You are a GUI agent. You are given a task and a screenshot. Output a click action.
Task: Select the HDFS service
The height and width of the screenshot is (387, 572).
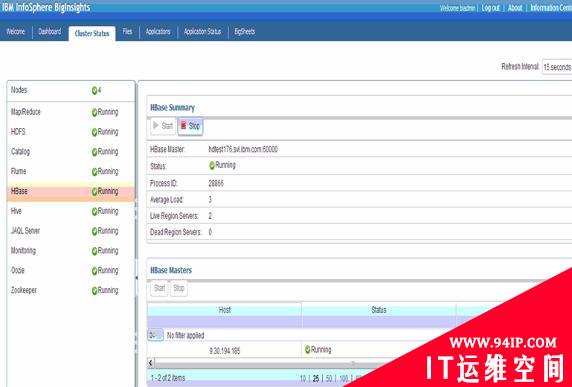point(71,132)
